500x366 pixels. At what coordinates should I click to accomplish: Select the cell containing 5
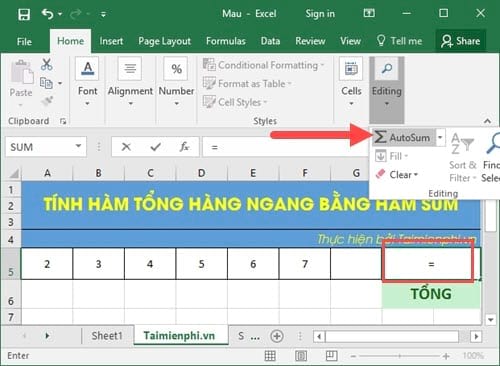[x=202, y=264]
